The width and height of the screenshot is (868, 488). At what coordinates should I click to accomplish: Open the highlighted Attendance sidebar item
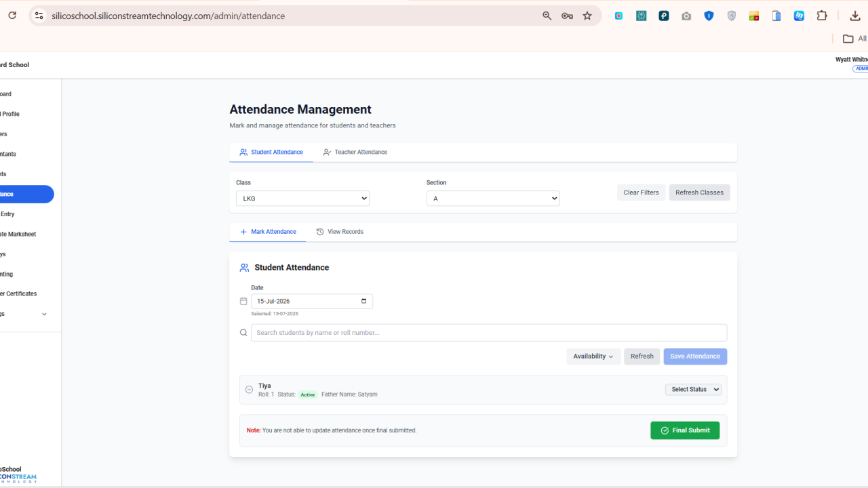pos(26,194)
